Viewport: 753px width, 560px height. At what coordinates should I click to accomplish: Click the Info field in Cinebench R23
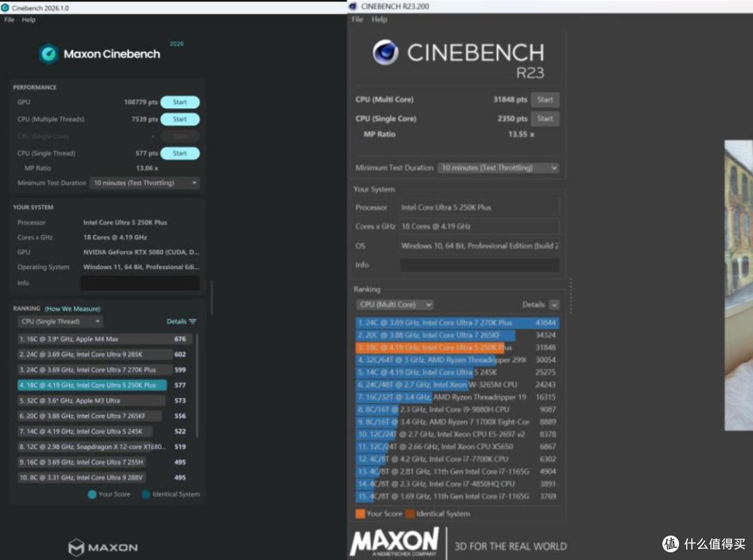tap(479, 265)
